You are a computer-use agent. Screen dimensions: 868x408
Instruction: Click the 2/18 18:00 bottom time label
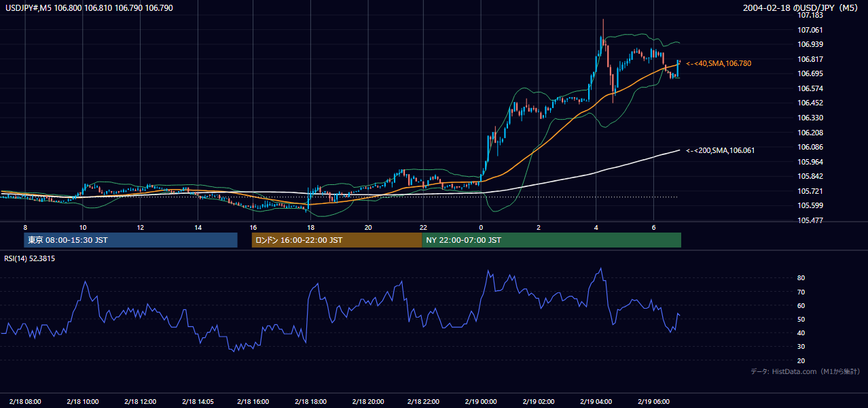pos(310,401)
